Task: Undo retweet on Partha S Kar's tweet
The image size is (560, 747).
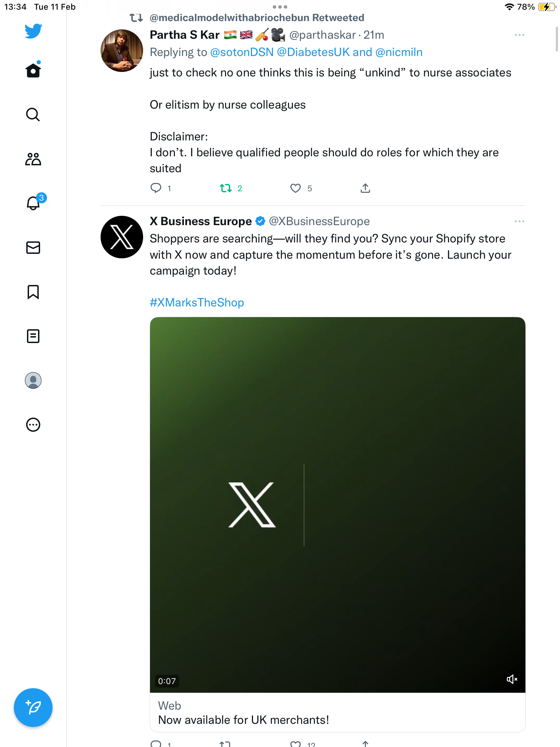Action: [226, 188]
